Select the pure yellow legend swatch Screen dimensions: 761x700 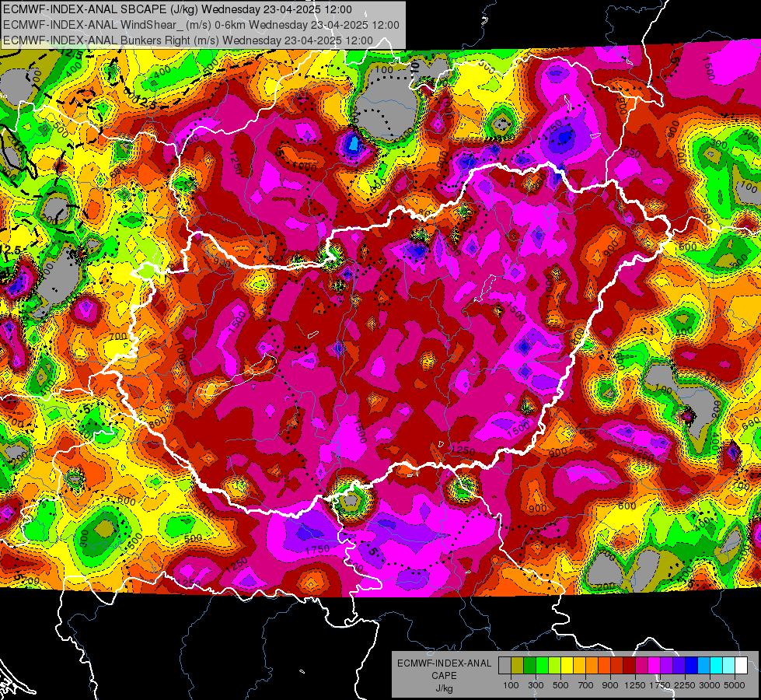[567, 665]
